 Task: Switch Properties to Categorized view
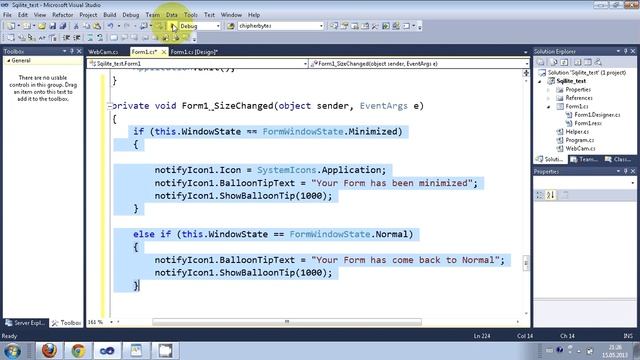[x=540, y=195]
